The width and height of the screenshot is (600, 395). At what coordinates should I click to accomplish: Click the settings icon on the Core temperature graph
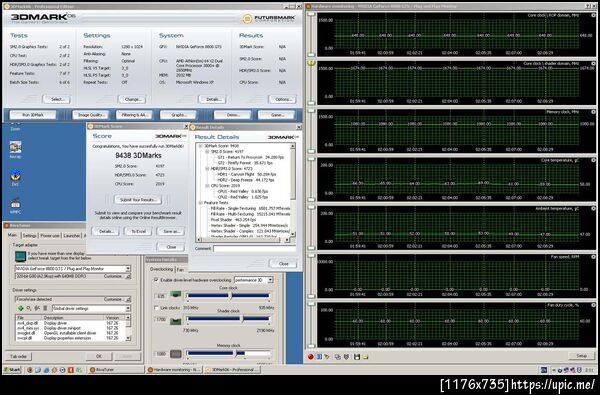coord(593,160)
